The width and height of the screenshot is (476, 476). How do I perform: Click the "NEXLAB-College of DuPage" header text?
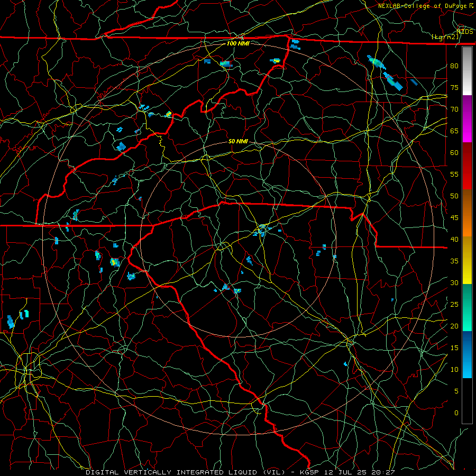point(422,6)
